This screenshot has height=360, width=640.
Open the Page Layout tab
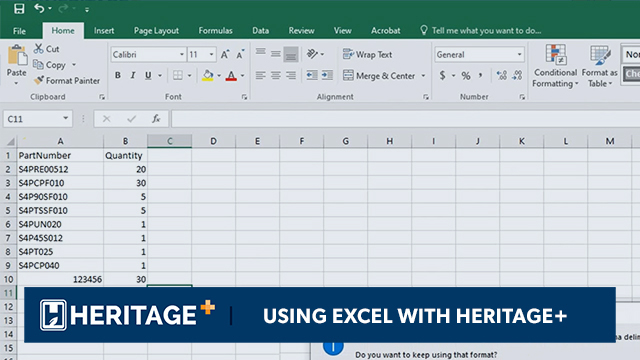[x=156, y=31]
